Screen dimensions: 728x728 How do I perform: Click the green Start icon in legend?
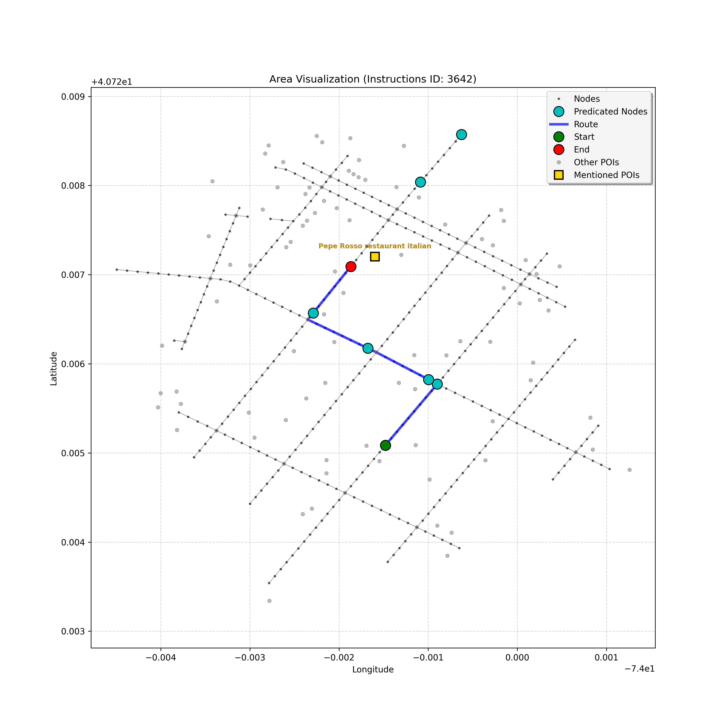pyautogui.click(x=558, y=137)
